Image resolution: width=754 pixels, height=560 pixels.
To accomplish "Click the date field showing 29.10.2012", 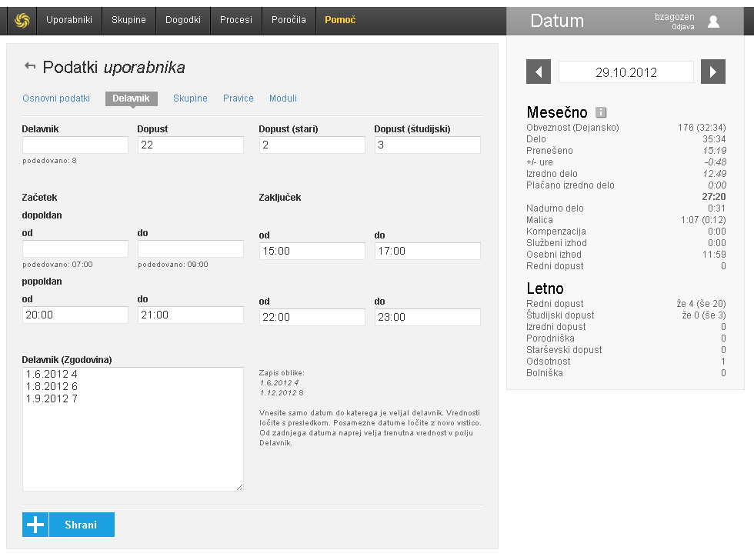I will point(626,72).
